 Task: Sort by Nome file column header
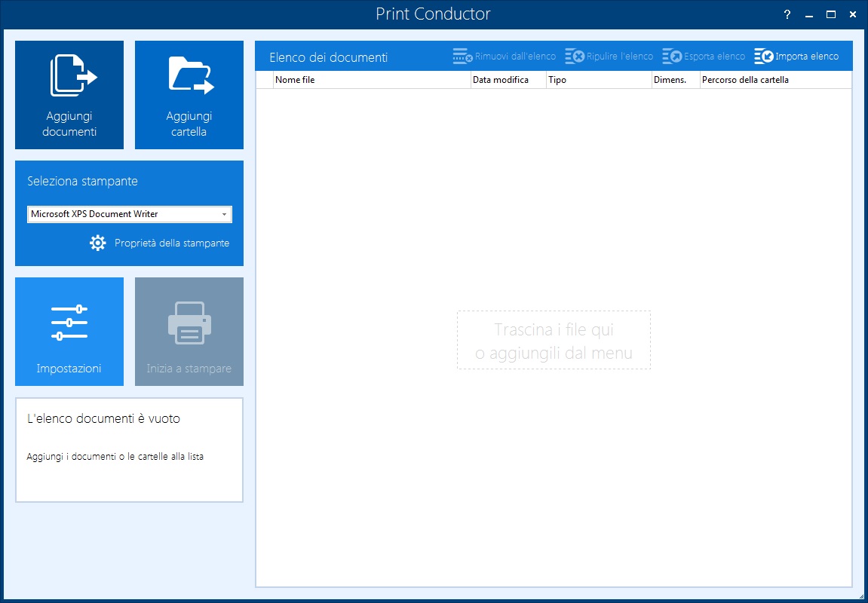click(372, 80)
